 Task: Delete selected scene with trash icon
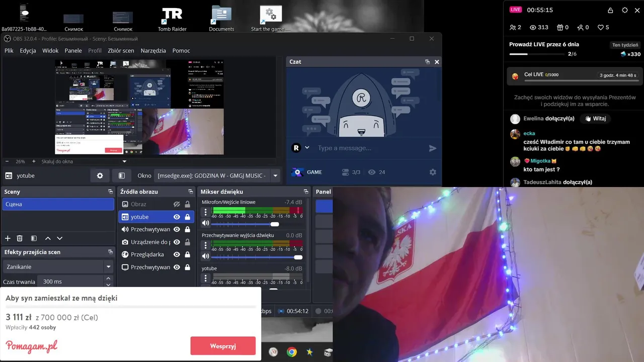(x=20, y=238)
